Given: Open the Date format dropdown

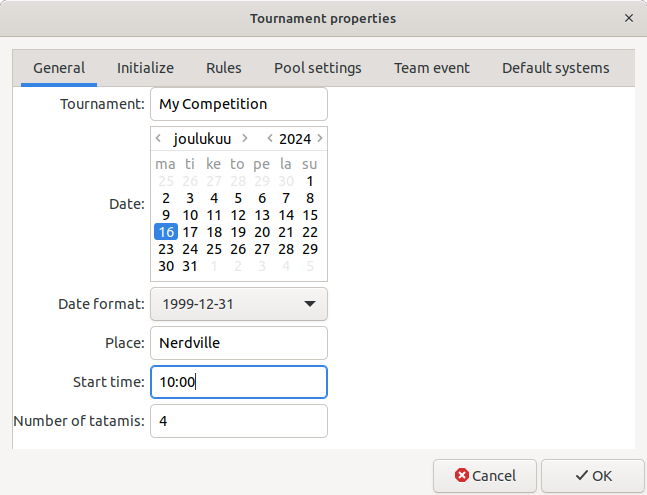Looking at the screenshot, I should 238,304.
